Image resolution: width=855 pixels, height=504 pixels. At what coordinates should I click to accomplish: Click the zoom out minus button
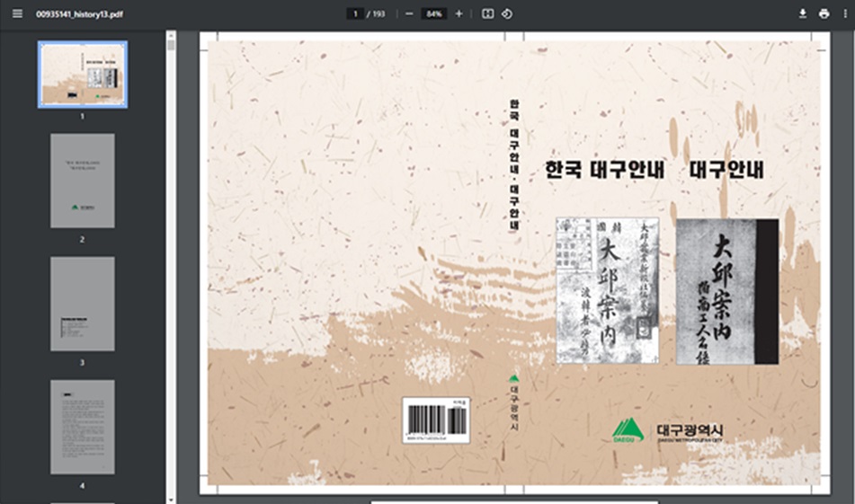[409, 14]
